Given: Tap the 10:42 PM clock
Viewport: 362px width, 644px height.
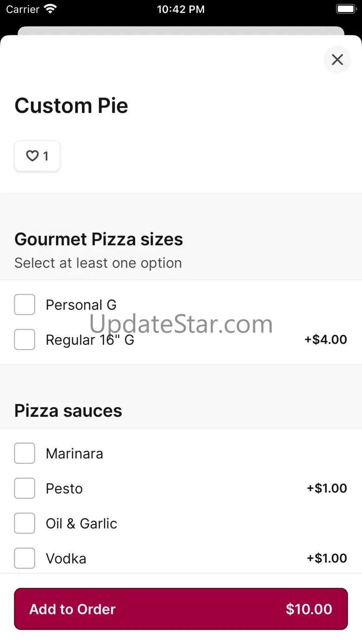Looking at the screenshot, I should click(181, 9).
